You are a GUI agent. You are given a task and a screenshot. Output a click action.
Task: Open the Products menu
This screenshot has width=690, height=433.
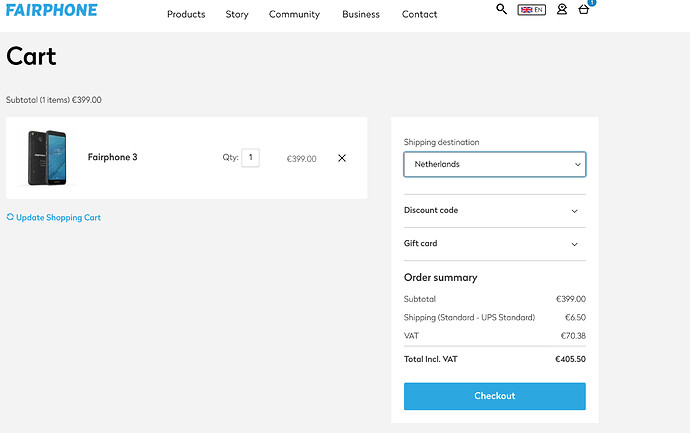click(x=186, y=15)
